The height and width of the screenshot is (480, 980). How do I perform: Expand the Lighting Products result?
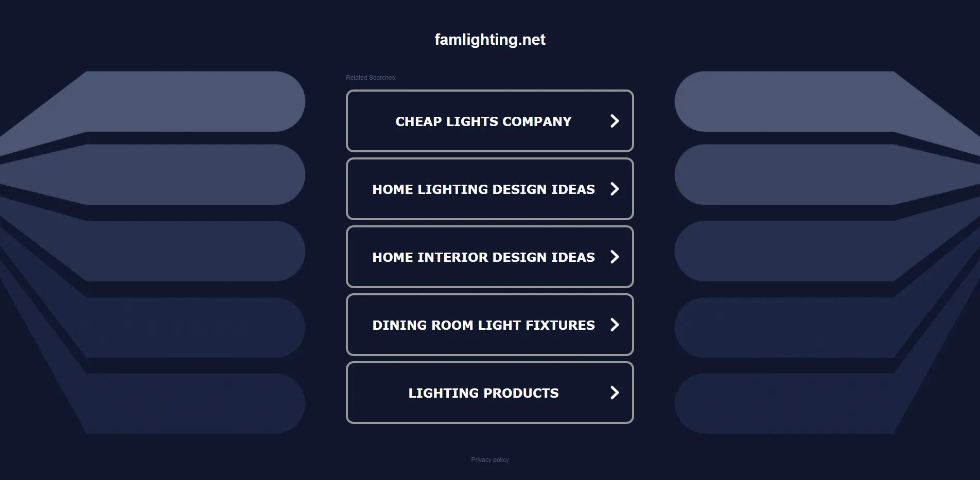[x=489, y=393]
